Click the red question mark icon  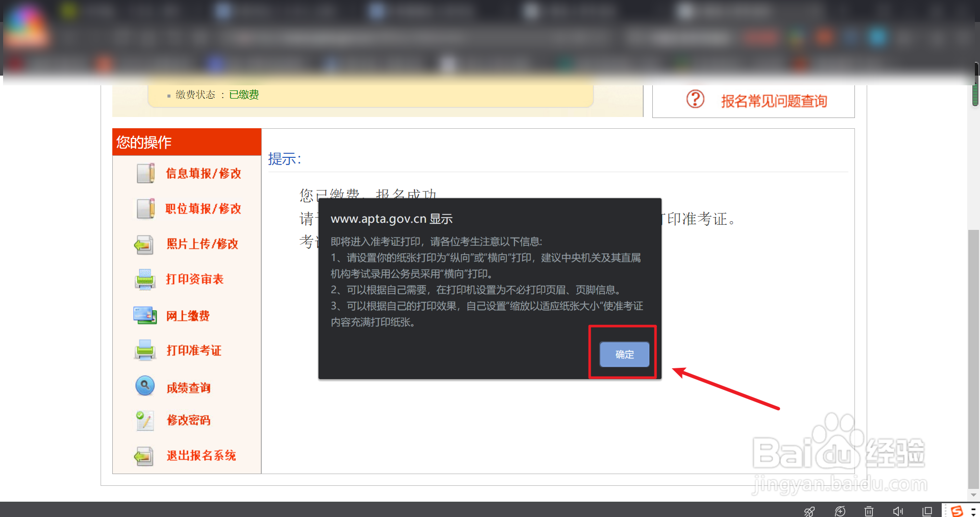[695, 99]
